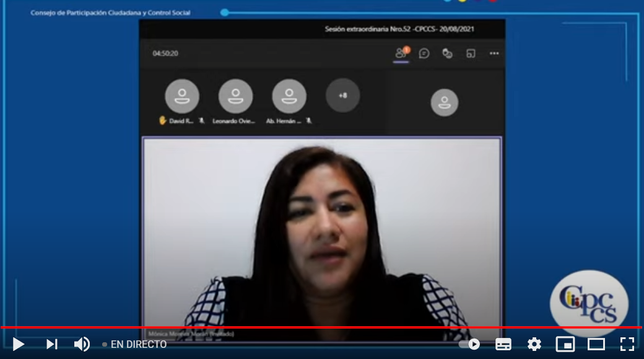
Task: Seek on the red progress bar
Action: (x=321, y=327)
